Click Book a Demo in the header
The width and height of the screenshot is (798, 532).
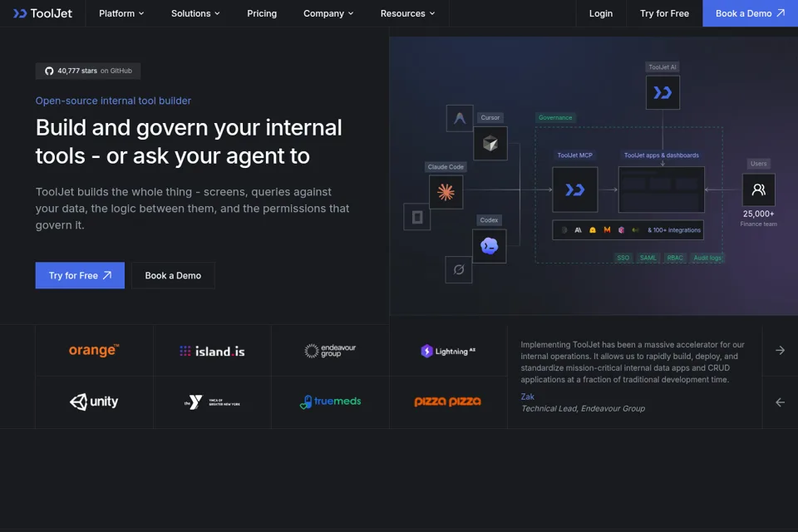(x=750, y=13)
